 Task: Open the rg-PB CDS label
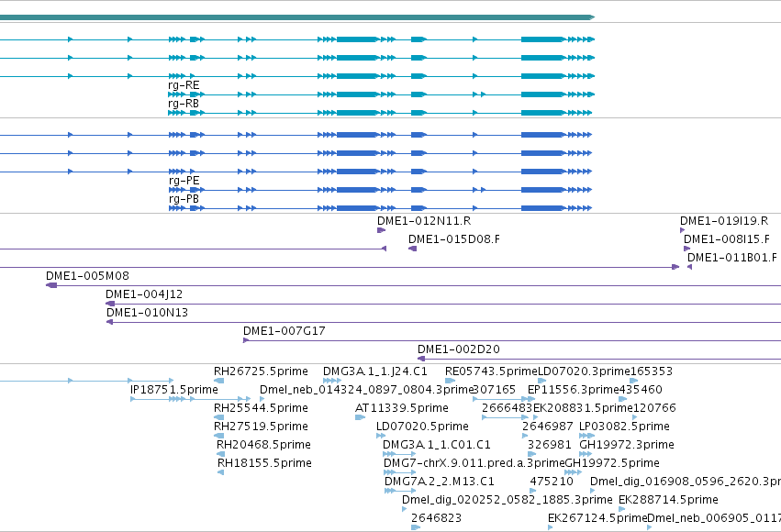coord(184,199)
